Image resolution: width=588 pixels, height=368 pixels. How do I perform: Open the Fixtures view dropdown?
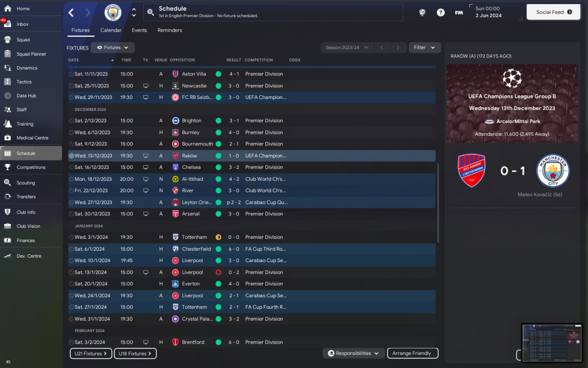[x=113, y=47]
